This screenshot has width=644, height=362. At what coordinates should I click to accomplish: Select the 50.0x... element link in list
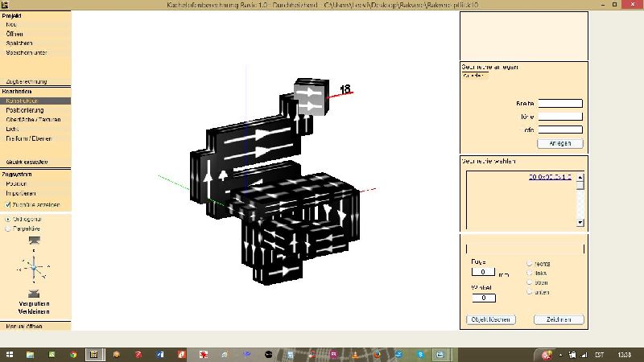click(x=550, y=176)
